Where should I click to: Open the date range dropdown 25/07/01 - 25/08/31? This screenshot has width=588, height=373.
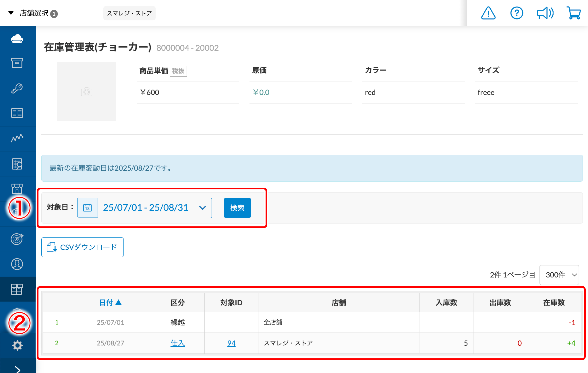154,208
